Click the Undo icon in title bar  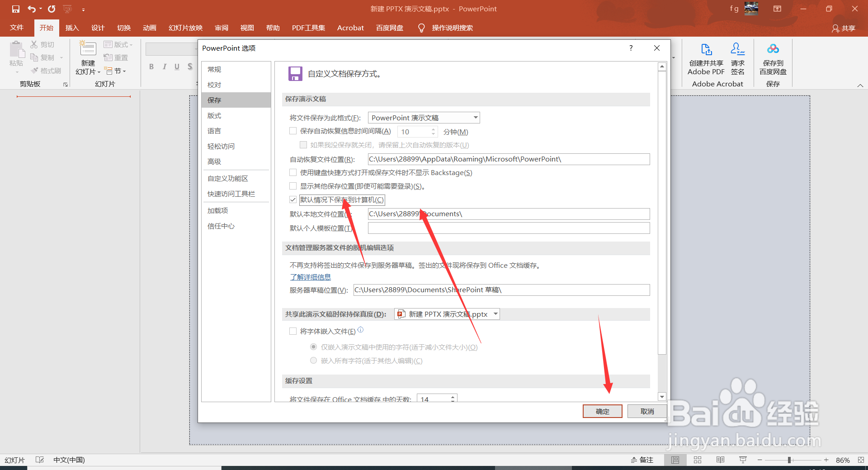[x=31, y=9]
